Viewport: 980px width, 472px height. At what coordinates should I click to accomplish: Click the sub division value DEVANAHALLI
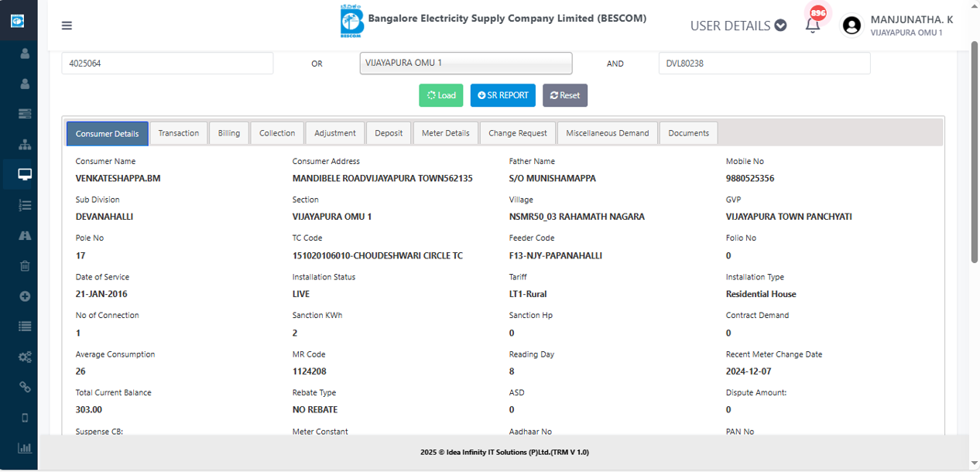click(x=105, y=217)
